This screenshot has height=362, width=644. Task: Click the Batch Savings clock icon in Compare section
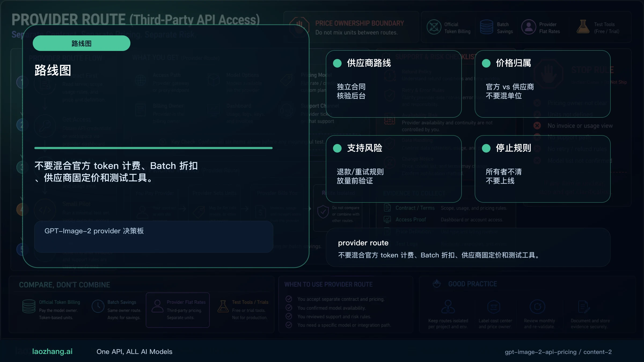[98, 306]
